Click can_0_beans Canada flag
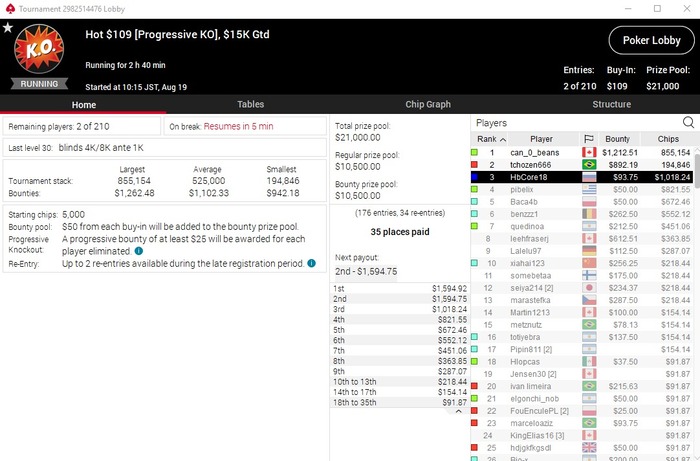 click(x=589, y=152)
